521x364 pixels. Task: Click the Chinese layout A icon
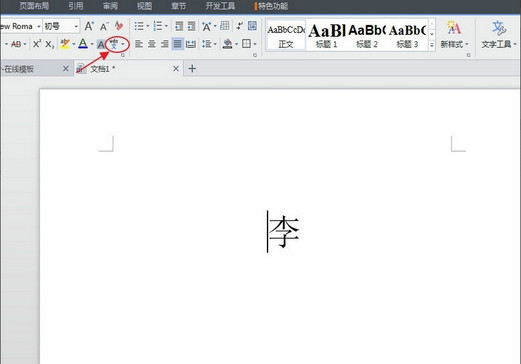[206, 26]
